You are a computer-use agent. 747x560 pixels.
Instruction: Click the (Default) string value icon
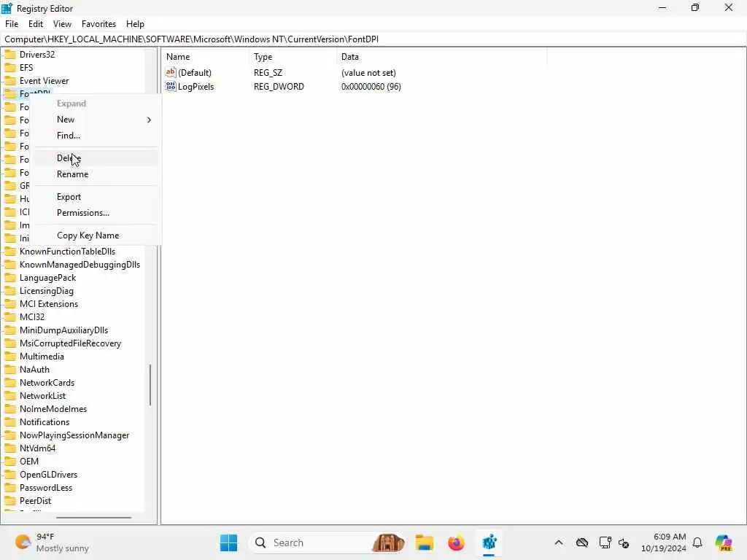point(171,72)
